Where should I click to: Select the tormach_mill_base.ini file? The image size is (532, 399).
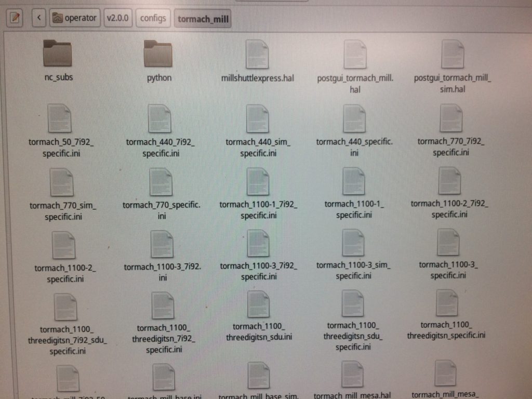tap(164, 381)
